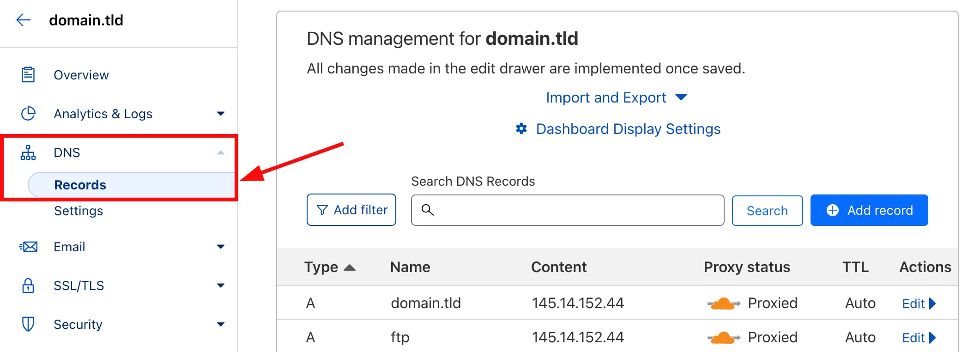Toggle proxy cloud icon for domain.tld record
Screen dimensions: 980x352
[723, 303]
